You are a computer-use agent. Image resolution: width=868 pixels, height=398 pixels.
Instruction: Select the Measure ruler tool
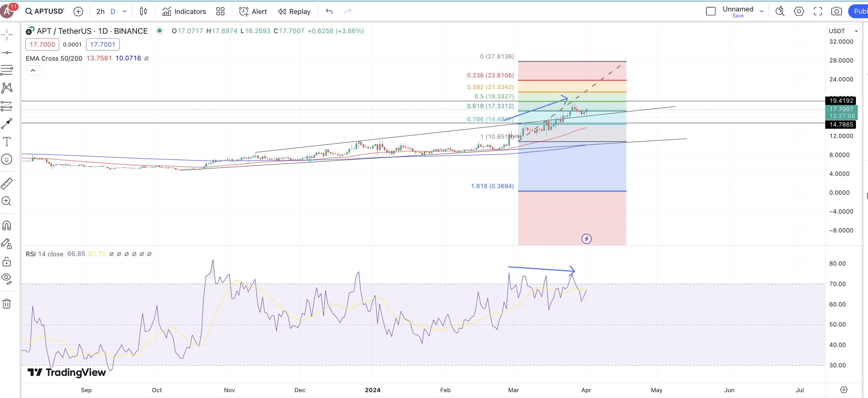(7, 184)
